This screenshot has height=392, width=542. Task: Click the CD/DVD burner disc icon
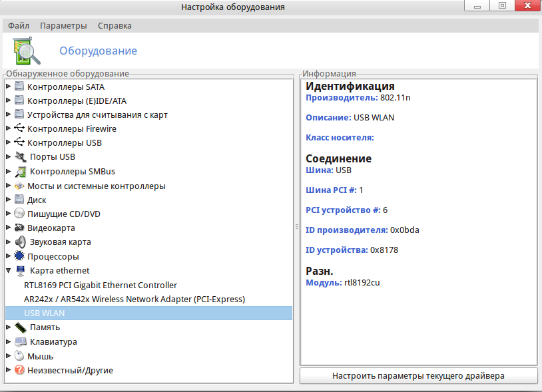click(19, 214)
